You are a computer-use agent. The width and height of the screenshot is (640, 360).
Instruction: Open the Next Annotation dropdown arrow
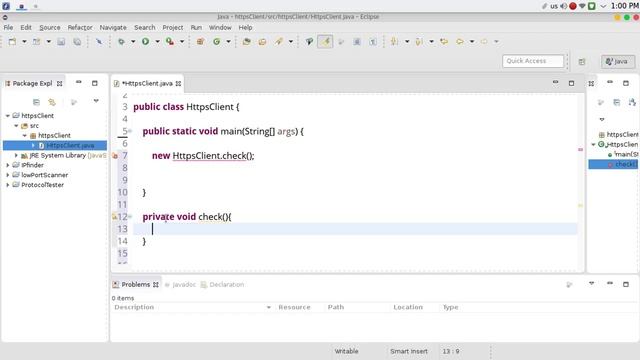click(x=407, y=42)
